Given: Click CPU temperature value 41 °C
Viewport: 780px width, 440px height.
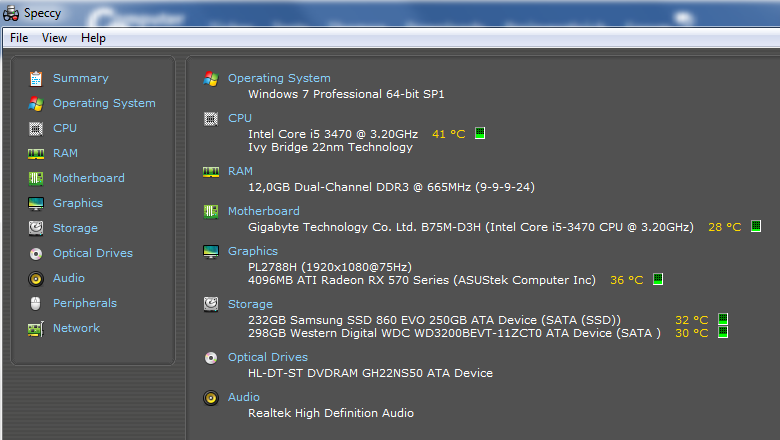Looking at the screenshot, I should click(449, 134).
